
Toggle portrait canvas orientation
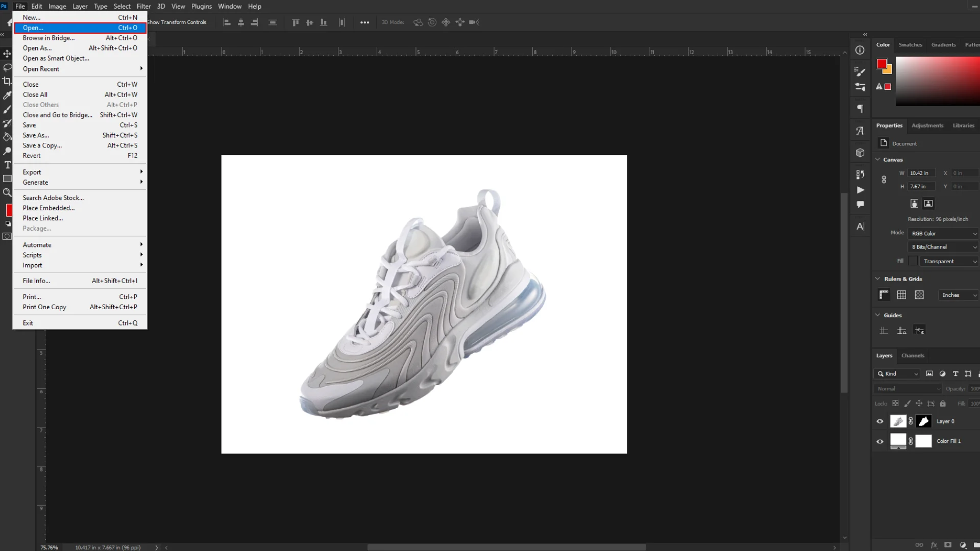914,204
